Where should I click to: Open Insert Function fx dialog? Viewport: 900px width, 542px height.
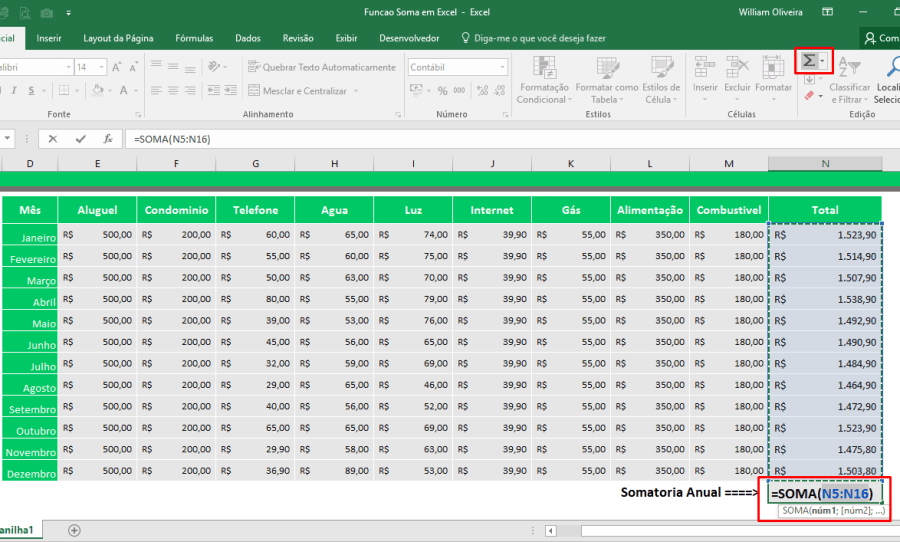pos(108,139)
